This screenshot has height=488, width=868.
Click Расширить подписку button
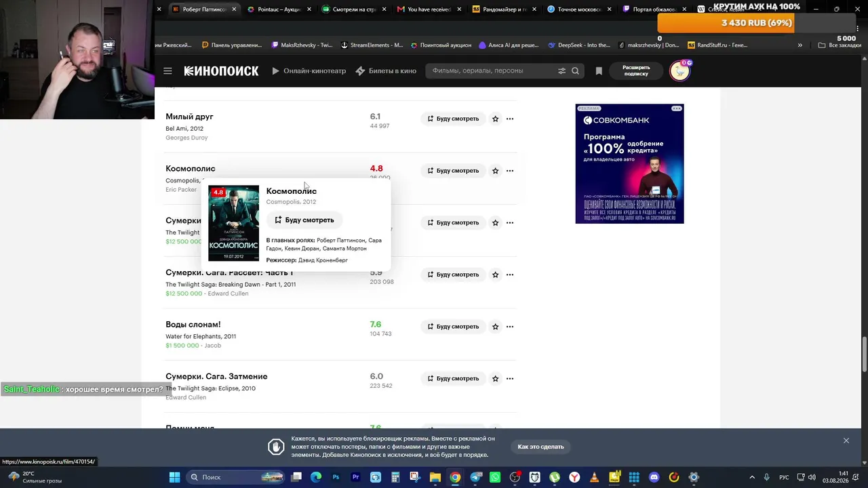tap(636, 70)
